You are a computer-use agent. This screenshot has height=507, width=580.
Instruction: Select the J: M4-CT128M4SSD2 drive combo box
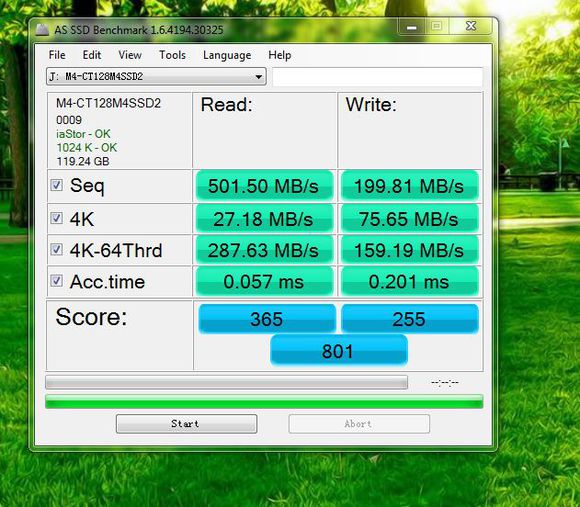(156, 77)
